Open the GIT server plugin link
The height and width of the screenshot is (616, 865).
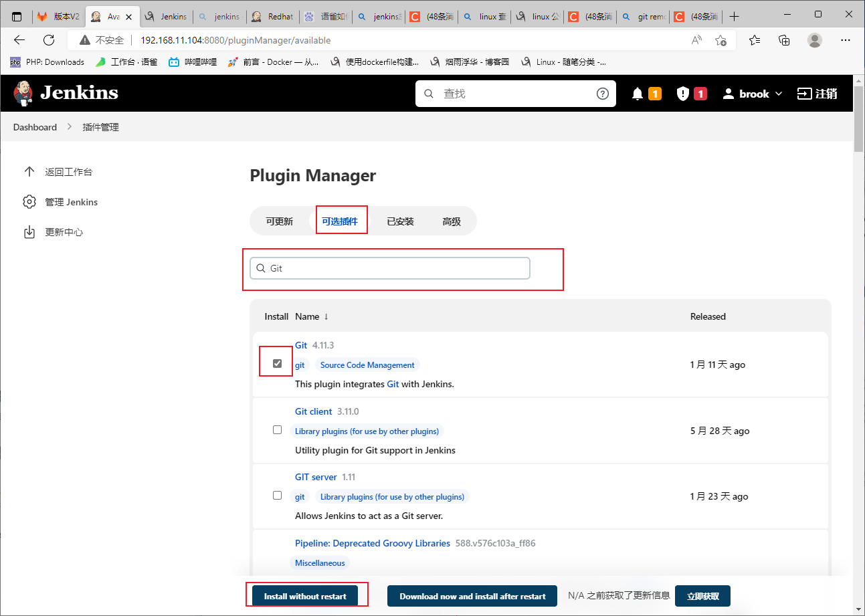click(x=316, y=477)
